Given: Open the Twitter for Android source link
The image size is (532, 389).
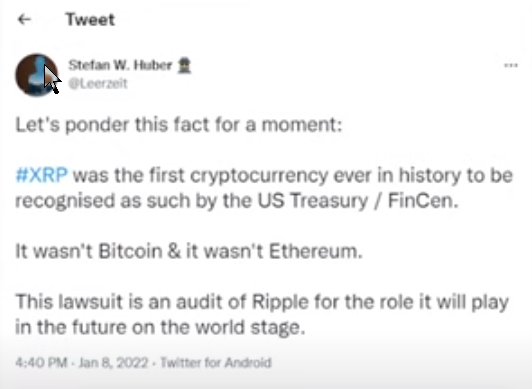Looking at the screenshot, I should click(x=216, y=363).
